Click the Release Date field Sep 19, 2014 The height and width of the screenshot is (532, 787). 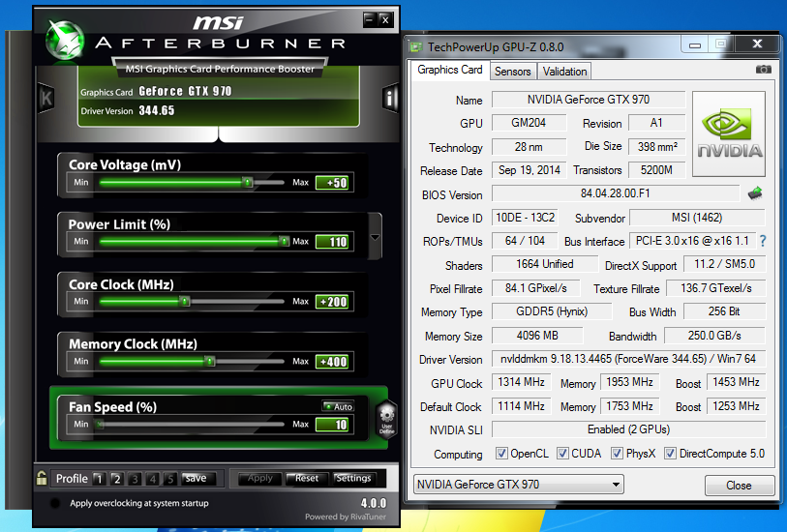tap(529, 170)
